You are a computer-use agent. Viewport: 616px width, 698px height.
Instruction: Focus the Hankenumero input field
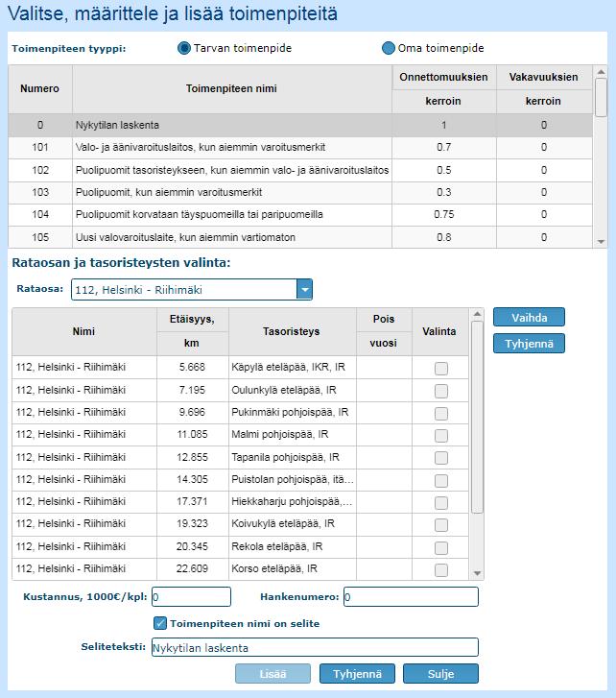411,597
